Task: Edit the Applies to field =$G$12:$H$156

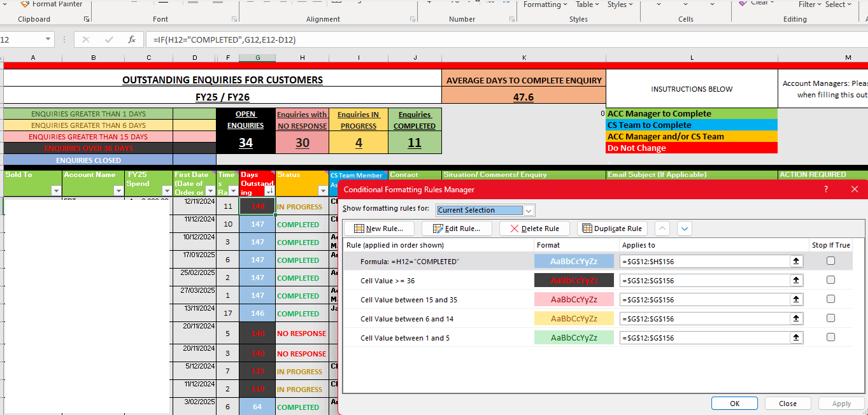Action: coord(705,261)
